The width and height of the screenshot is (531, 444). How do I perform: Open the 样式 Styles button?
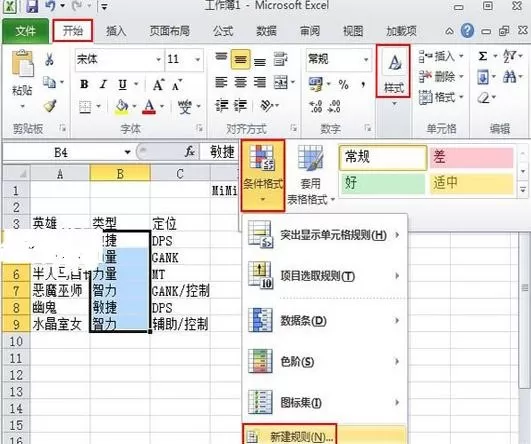393,72
